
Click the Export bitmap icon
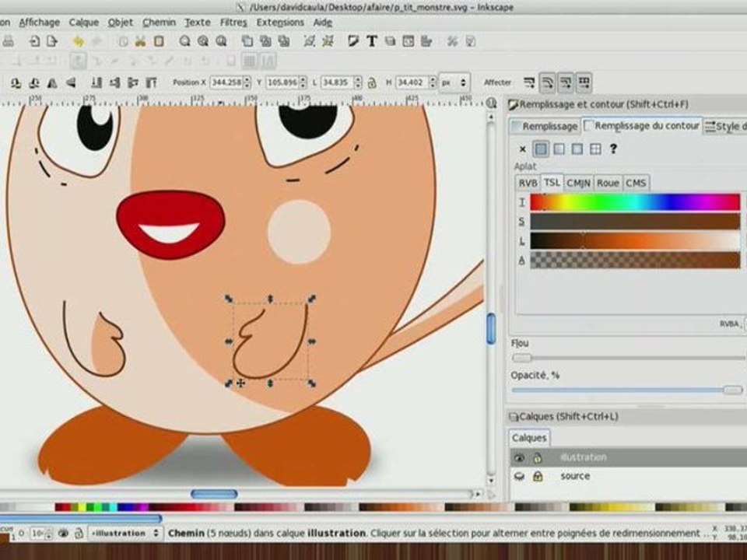click(x=52, y=42)
